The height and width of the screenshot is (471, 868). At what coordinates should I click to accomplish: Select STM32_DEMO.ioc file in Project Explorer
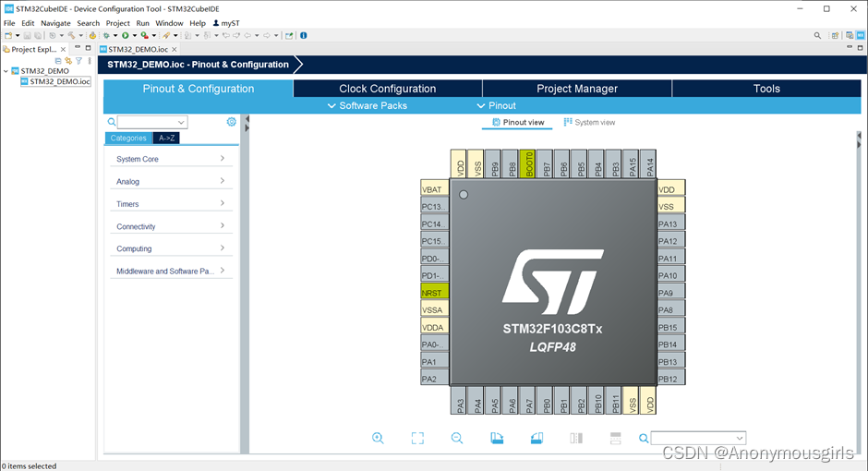pyautogui.click(x=55, y=81)
